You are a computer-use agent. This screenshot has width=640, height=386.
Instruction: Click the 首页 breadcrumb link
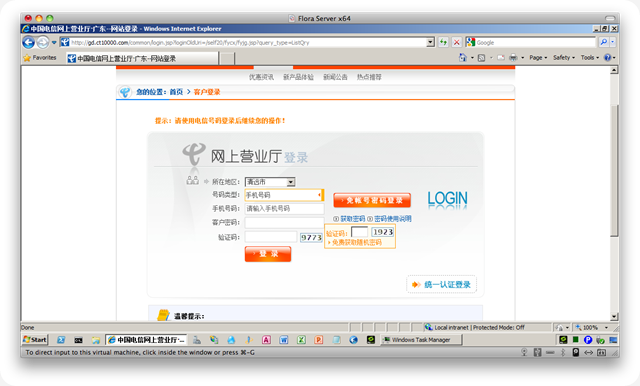point(176,92)
